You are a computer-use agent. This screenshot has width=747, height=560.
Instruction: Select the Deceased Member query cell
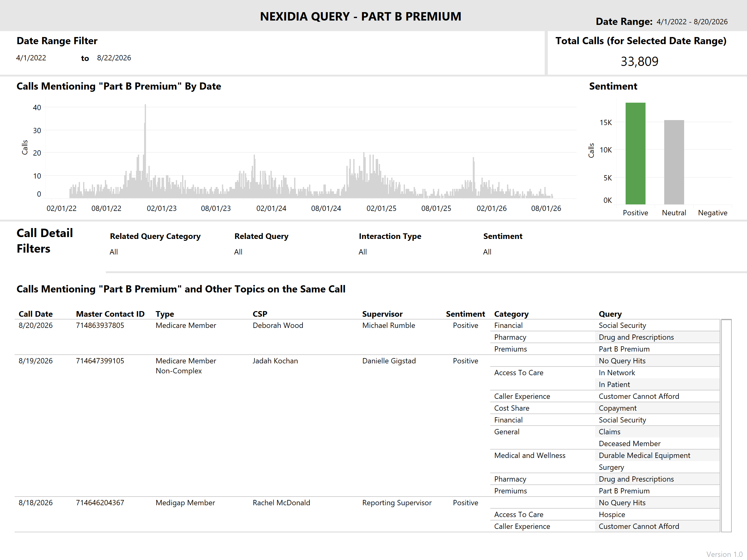click(629, 444)
